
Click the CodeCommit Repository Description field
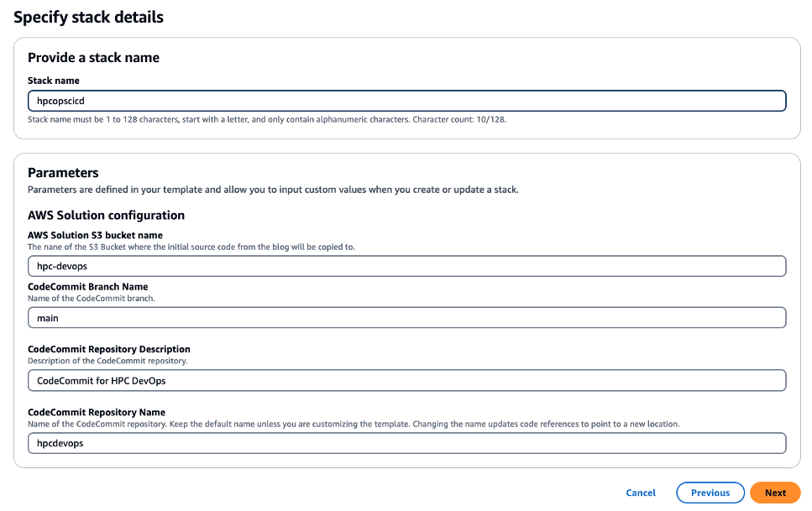[406, 380]
